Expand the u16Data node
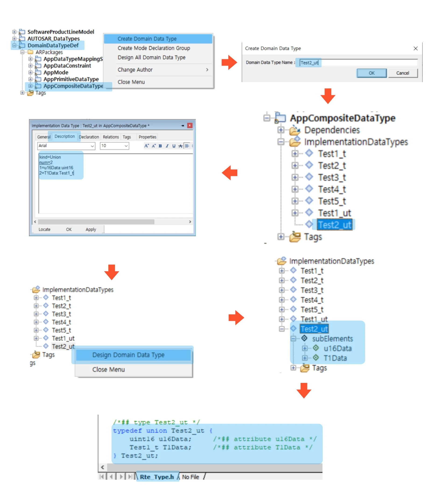 pos(305,348)
